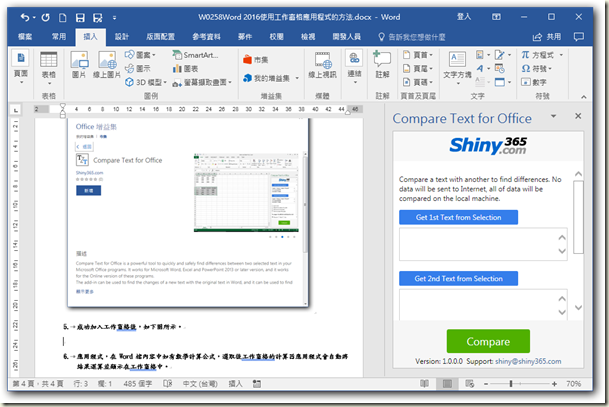Screen dimensions: 609x407
Task: Click the 中文 (台灣) language indicator
Action: (200, 384)
